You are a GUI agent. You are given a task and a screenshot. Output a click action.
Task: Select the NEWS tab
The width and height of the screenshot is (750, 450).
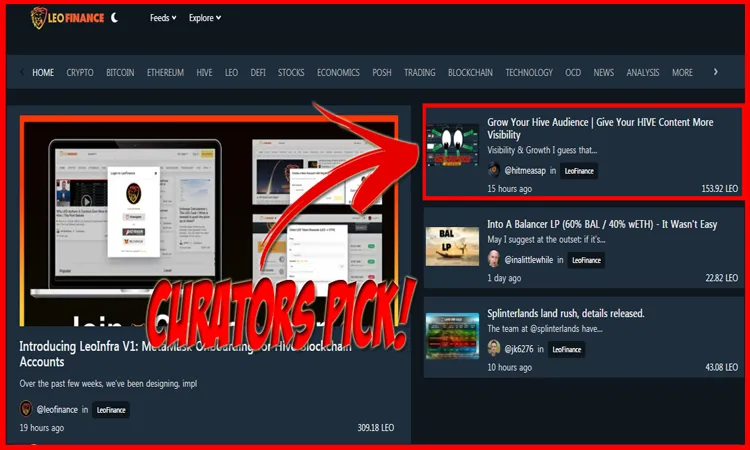click(x=604, y=73)
